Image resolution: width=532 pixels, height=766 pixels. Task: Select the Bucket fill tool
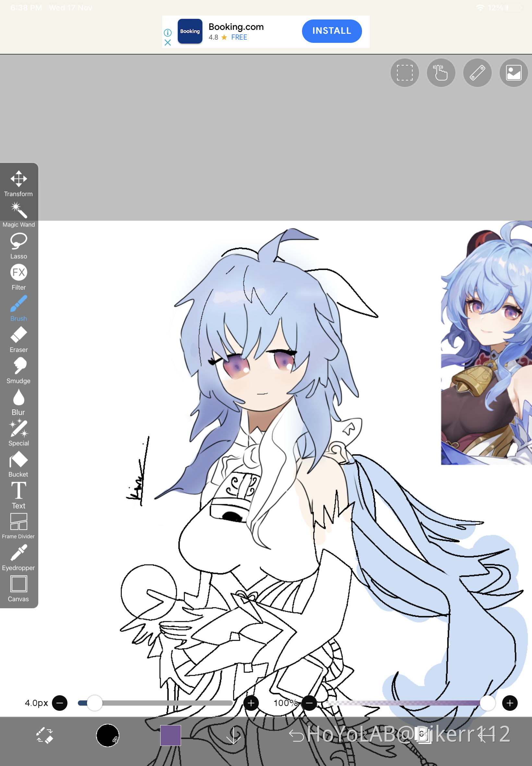tap(19, 463)
